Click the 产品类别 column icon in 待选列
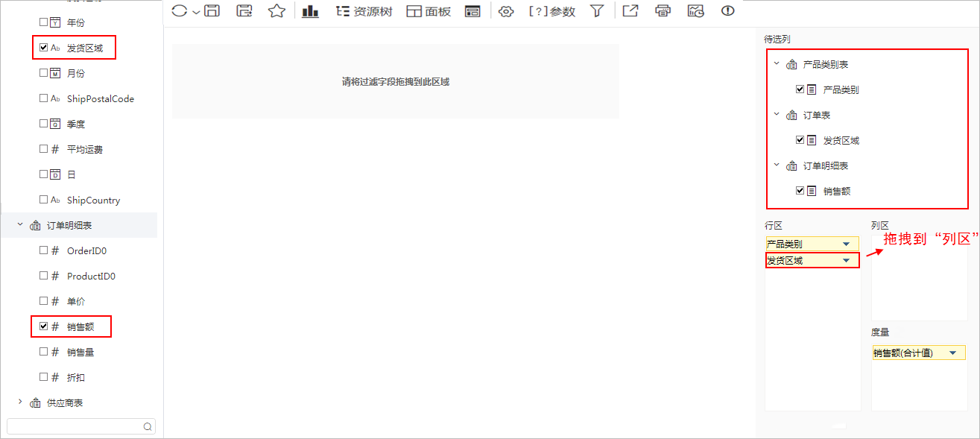This screenshot has width=980, height=439. coord(812,89)
